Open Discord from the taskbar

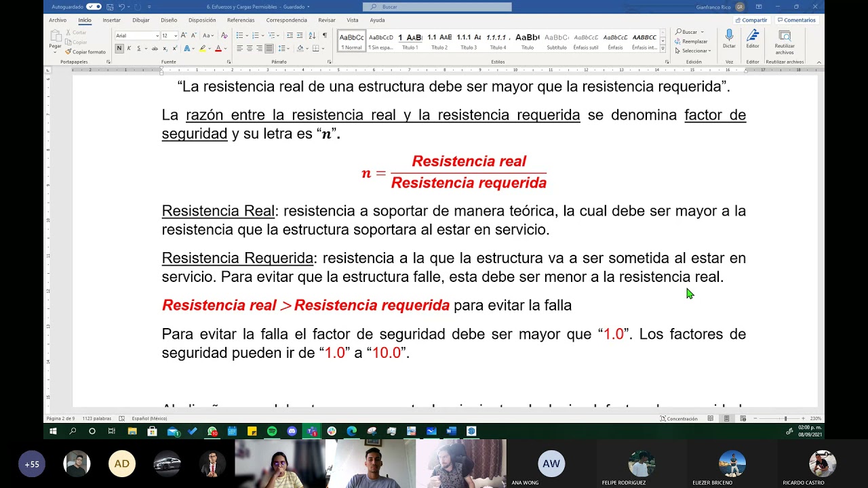[x=292, y=431]
